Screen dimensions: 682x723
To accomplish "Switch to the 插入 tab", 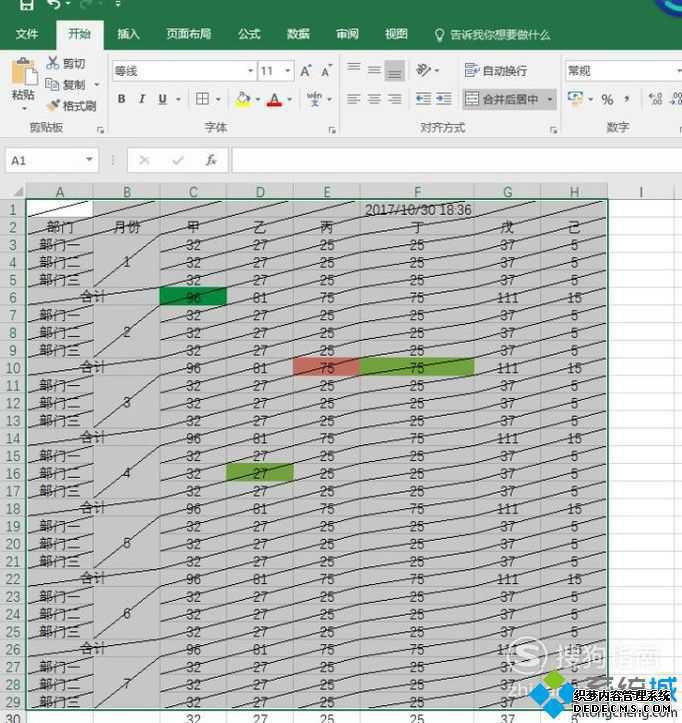I will [128, 34].
